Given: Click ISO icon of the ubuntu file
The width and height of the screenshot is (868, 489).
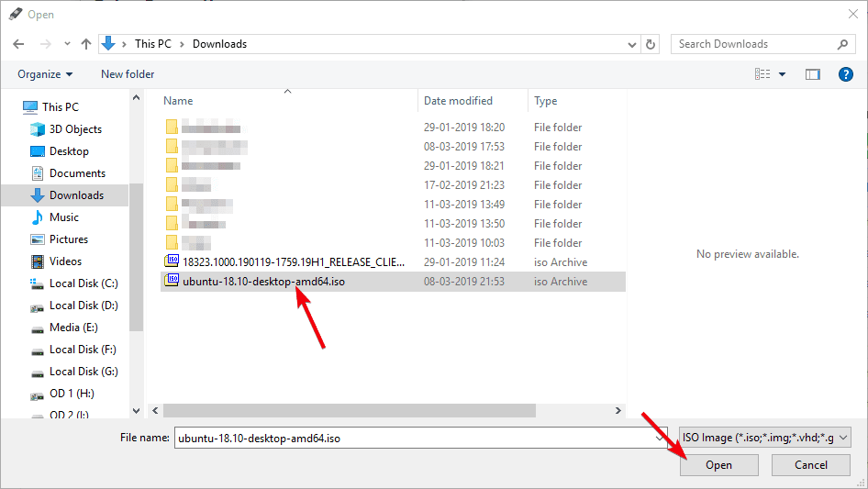Looking at the screenshot, I should coord(172,280).
